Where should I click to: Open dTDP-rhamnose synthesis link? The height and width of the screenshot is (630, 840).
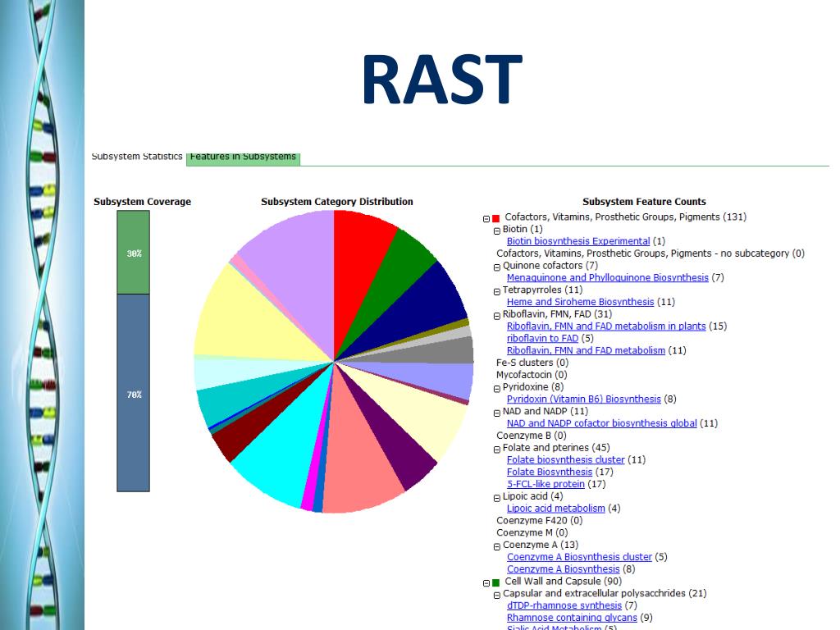pyautogui.click(x=564, y=605)
